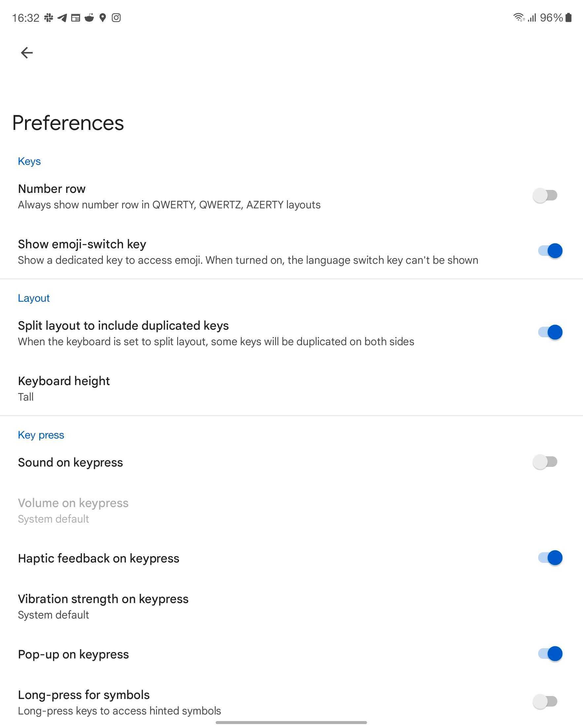Image resolution: width=583 pixels, height=728 pixels.
Task: Tap the calendar notification icon
Action: pyautogui.click(x=76, y=17)
